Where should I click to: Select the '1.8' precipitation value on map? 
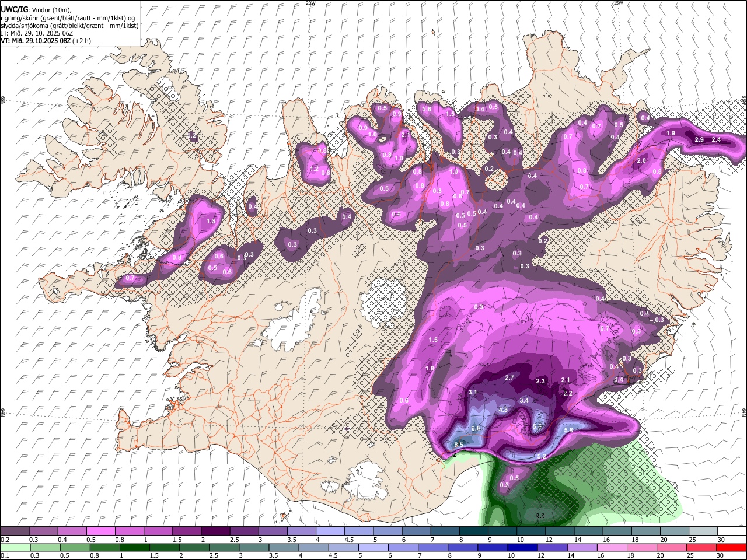[x=430, y=368]
